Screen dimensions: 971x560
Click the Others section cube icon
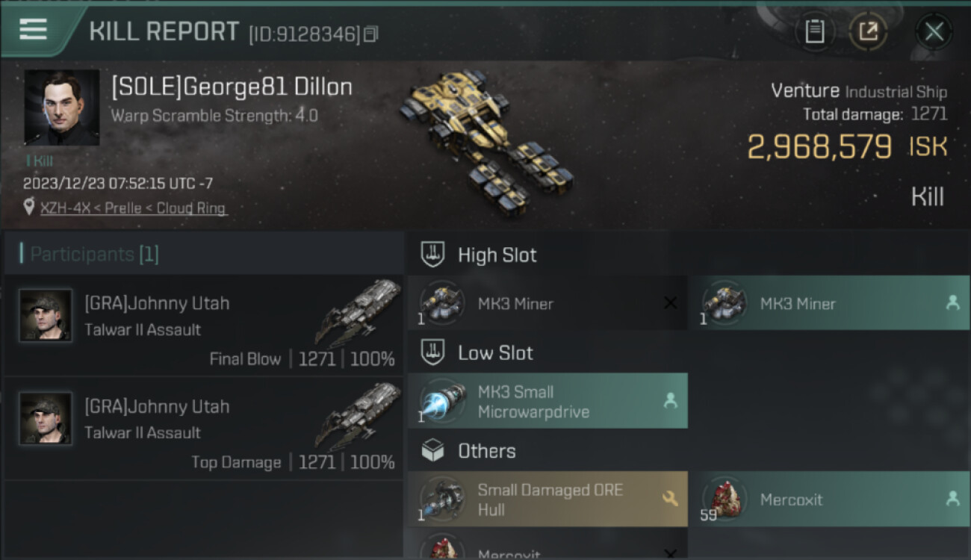click(x=433, y=450)
